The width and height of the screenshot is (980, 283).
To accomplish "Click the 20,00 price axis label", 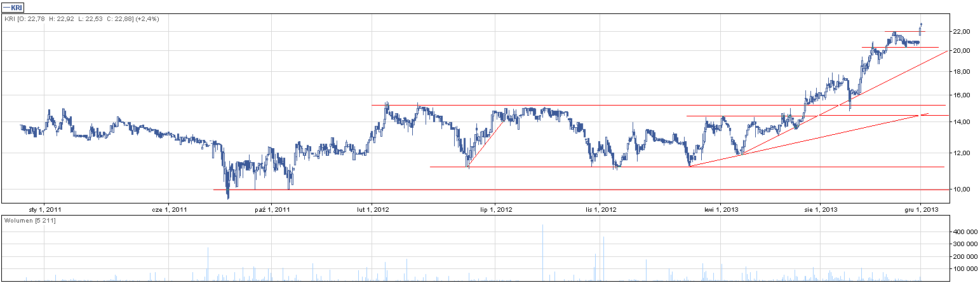I will pyautogui.click(x=960, y=51).
